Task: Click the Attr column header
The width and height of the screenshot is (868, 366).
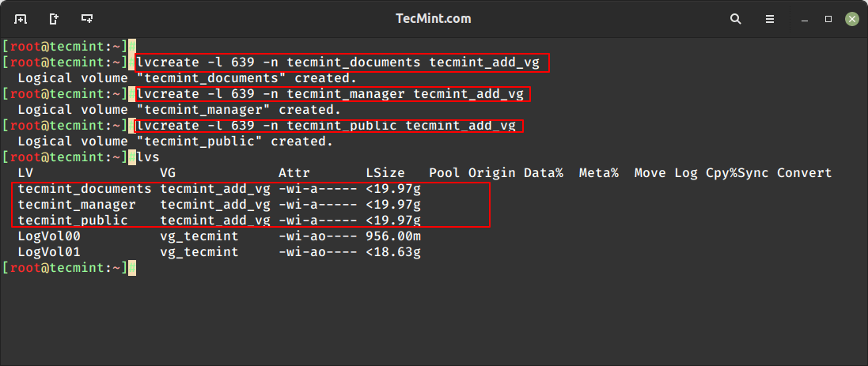Action: click(x=294, y=173)
